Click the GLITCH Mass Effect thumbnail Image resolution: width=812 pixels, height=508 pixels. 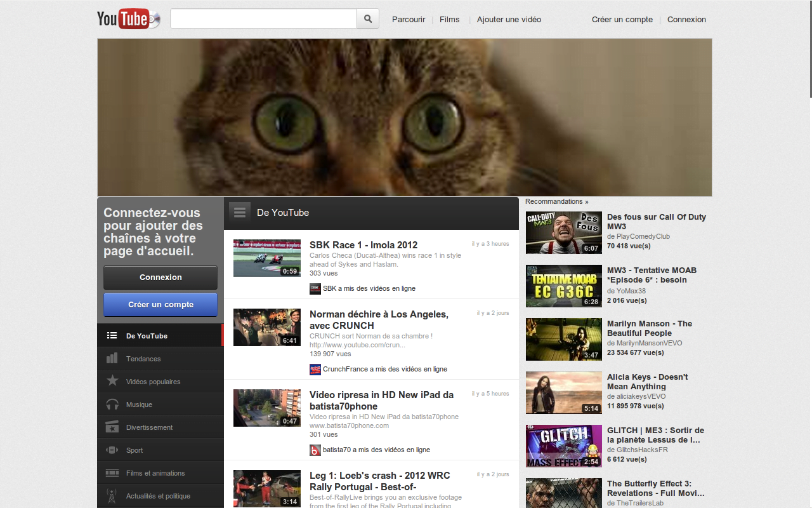(564, 446)
